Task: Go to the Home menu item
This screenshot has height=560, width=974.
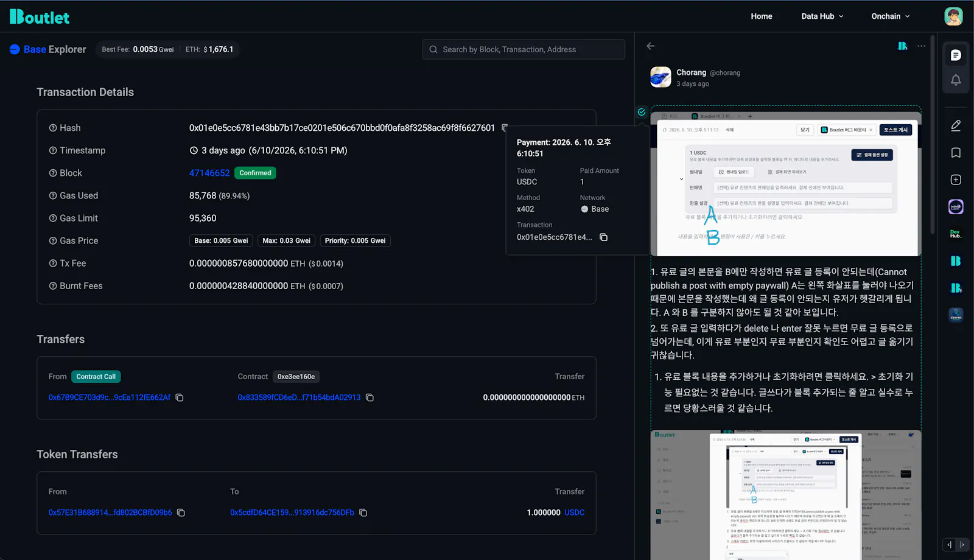Action: [761, 16]
